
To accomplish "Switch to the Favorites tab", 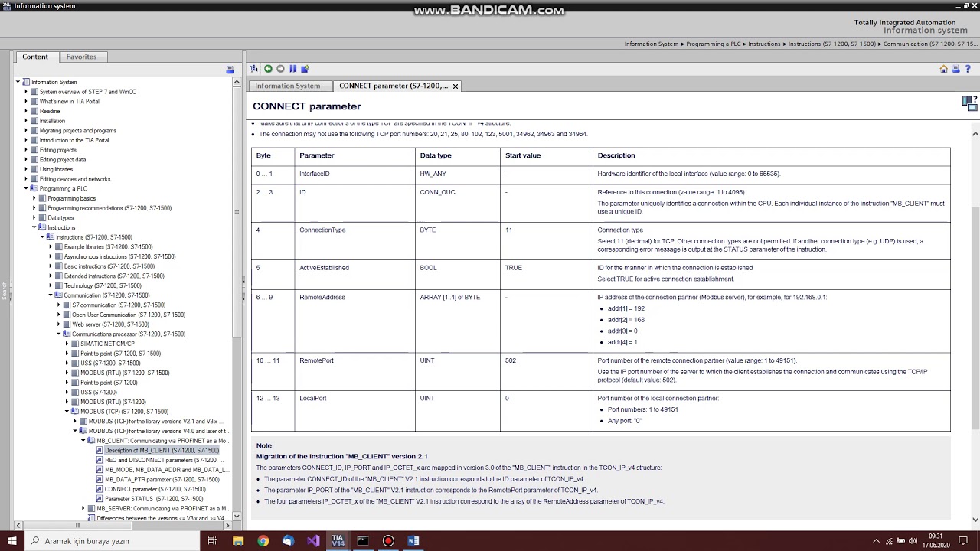I will pyautogui.click(x=81, y=57).
